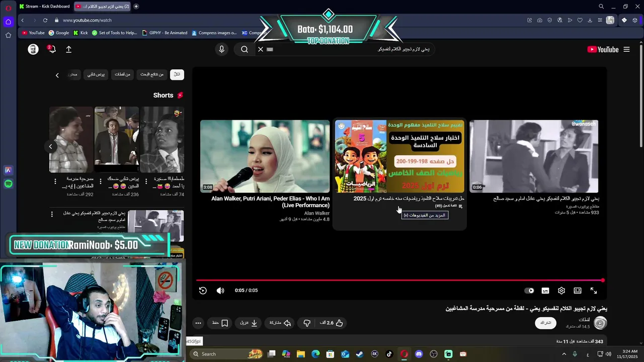Open the Windows taskbar Search box
Viewport: 644px width, 362px height.
pyautogui.click(x=227, y=354)
